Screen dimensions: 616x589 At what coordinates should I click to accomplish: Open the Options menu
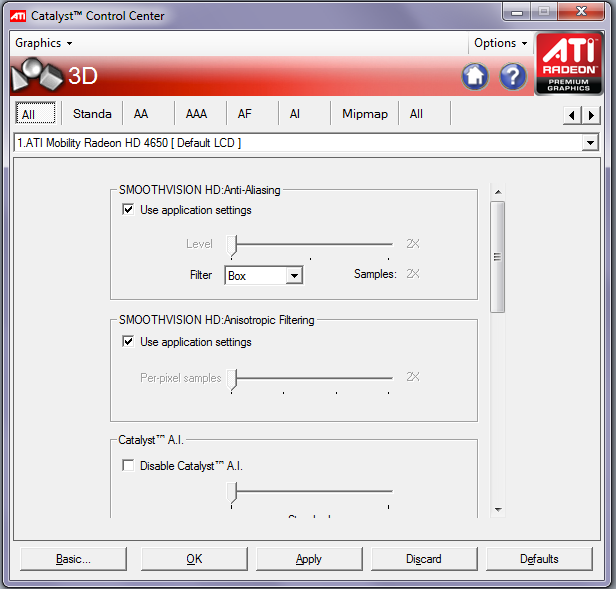point(500,43)
